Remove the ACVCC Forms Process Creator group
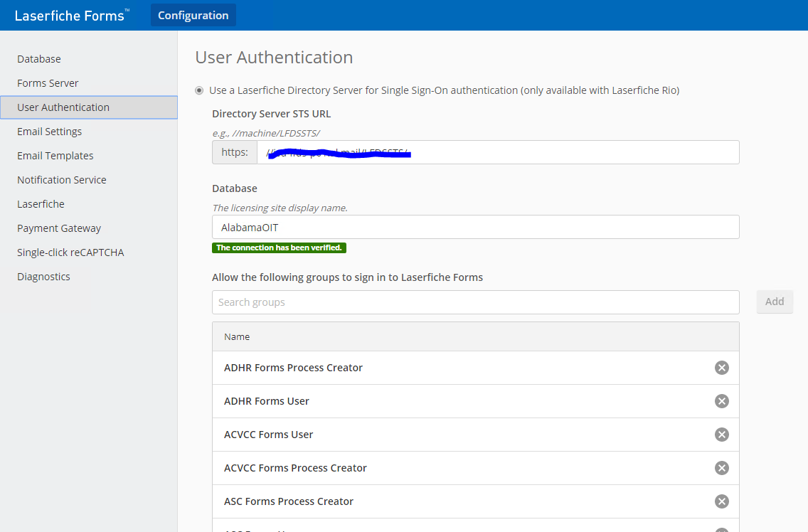808x532 pixels. point(721,468)
